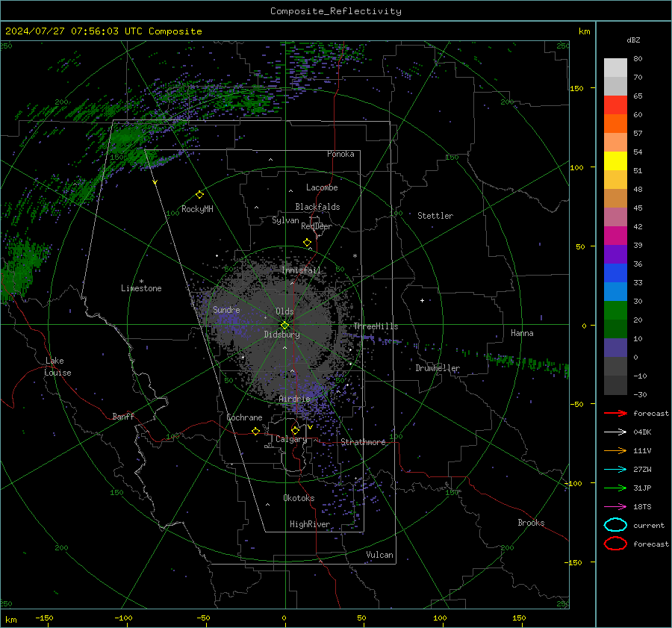The image size is (672, 628).
Task: Click the Hanna city label
Action: [x=522, y=334]
